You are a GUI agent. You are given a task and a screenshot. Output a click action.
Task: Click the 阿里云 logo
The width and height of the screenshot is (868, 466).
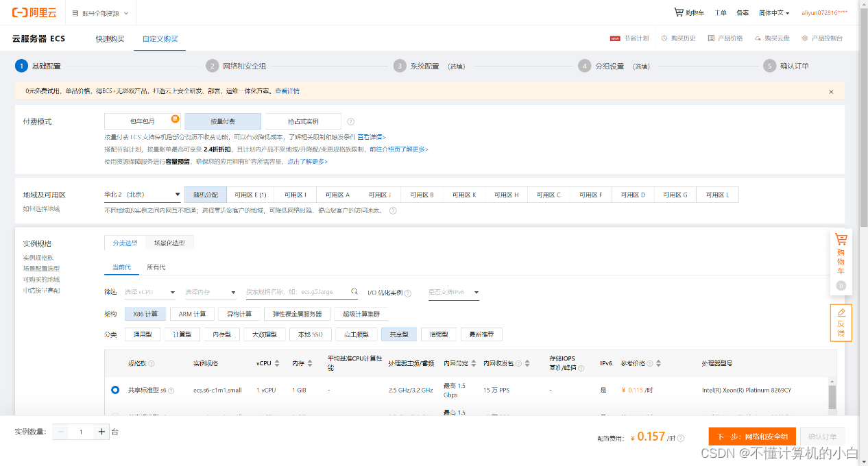(x=36, y=13)
